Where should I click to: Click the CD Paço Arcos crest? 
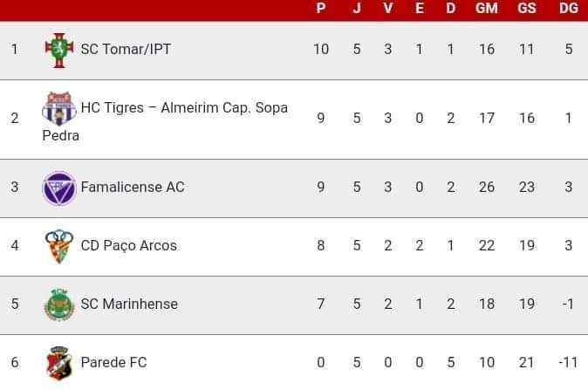(59, 246)
